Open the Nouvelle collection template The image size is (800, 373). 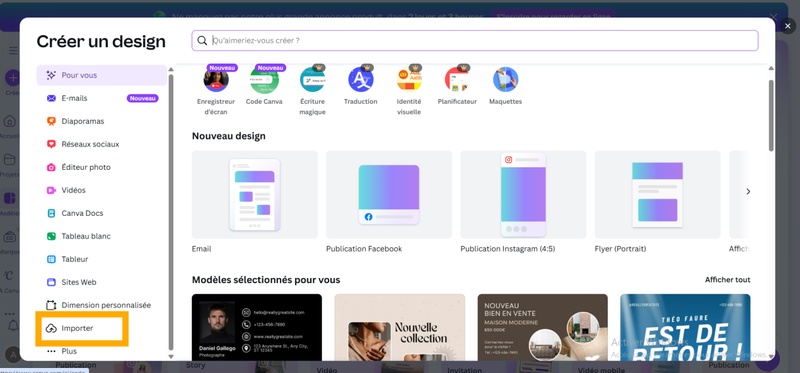[399, 327]
